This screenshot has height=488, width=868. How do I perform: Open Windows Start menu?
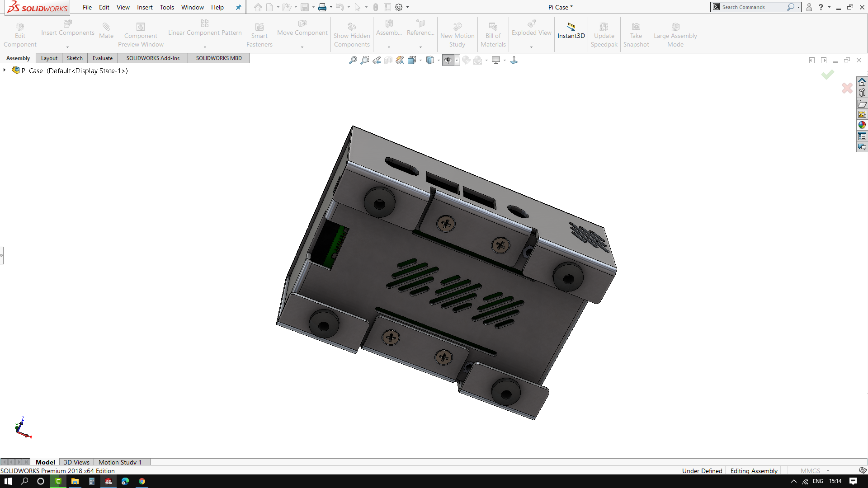pos(8,481)
